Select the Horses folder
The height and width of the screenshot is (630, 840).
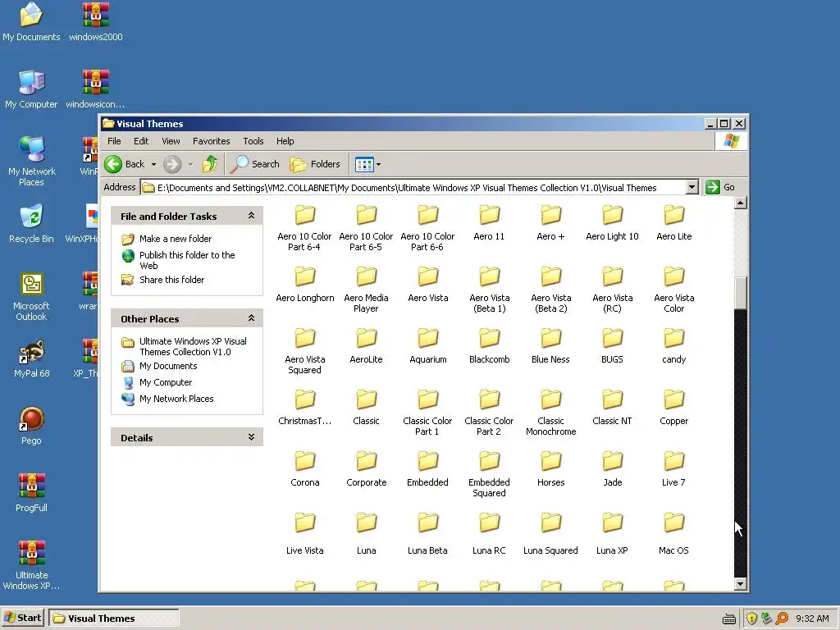tap(550, 470)
